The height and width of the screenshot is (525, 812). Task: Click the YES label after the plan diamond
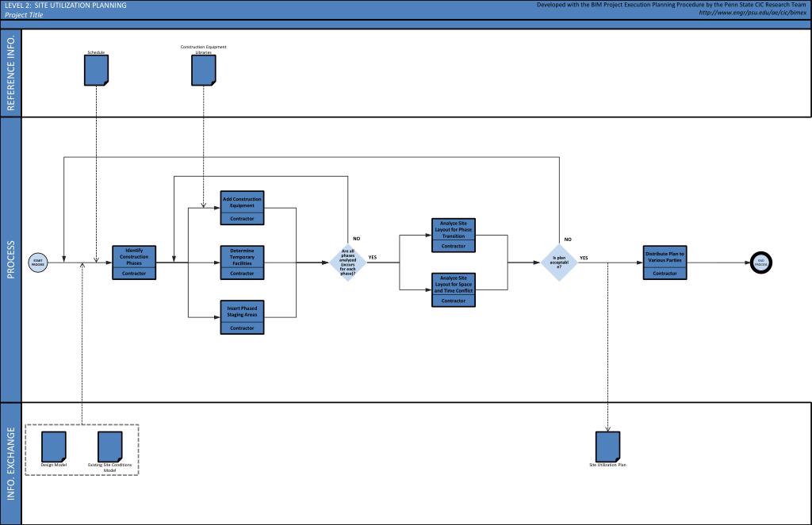(x=584, y=258)
